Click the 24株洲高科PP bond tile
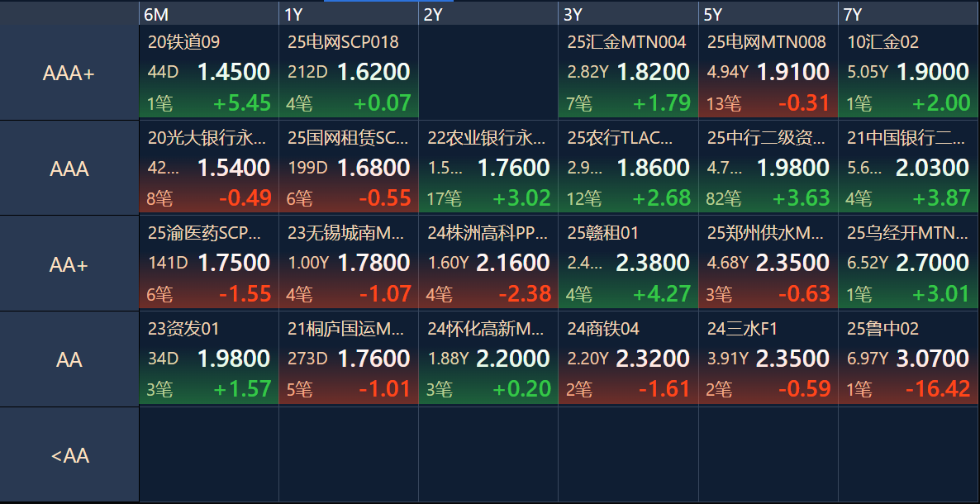 pyautogui.click(x=488, y=263)
